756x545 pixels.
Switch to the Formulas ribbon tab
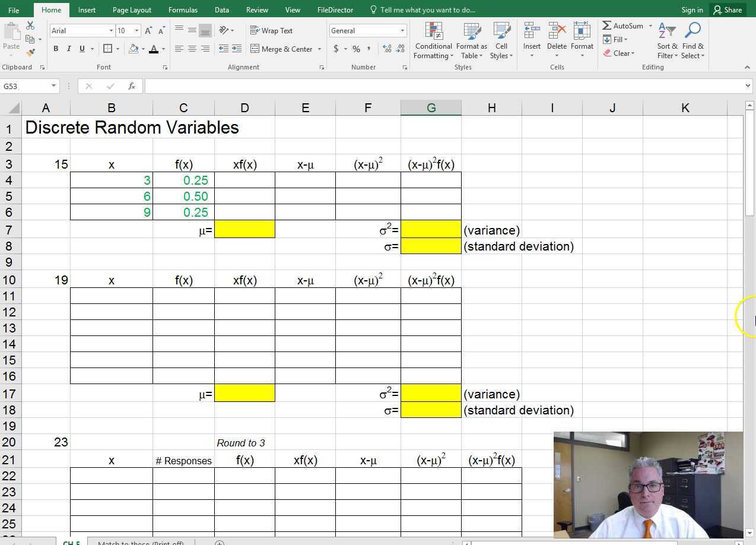pos(183,9)
